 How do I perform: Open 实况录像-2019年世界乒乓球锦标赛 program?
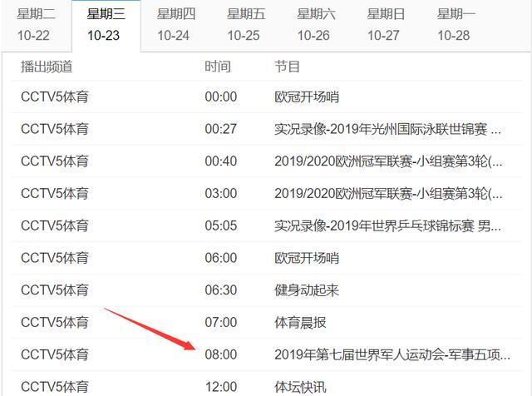[387, 225]
